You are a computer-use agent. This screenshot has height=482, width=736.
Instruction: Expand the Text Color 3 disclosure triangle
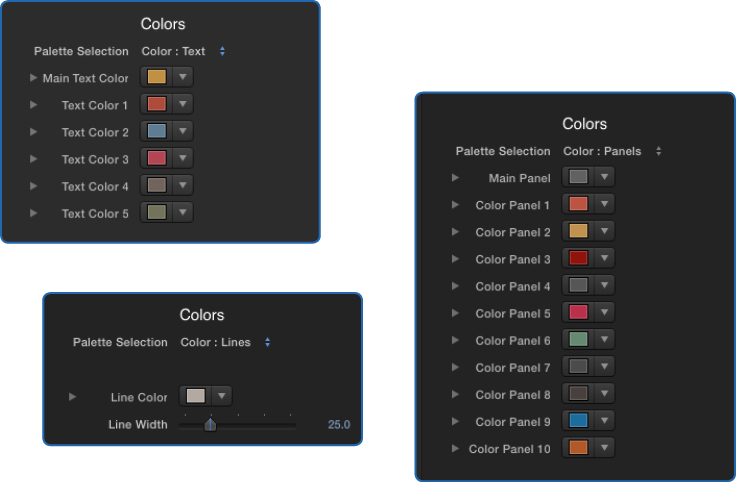33,159
